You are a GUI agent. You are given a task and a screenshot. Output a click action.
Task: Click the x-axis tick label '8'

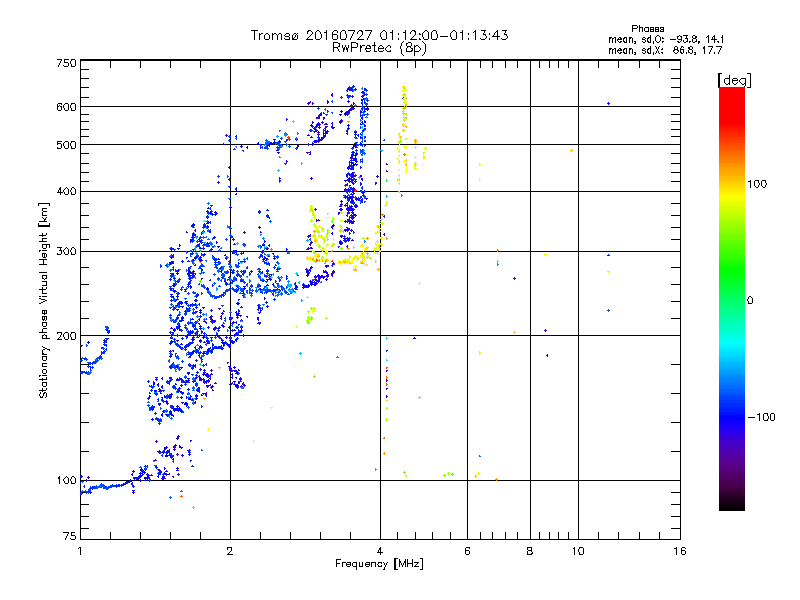tap(530, 551)
